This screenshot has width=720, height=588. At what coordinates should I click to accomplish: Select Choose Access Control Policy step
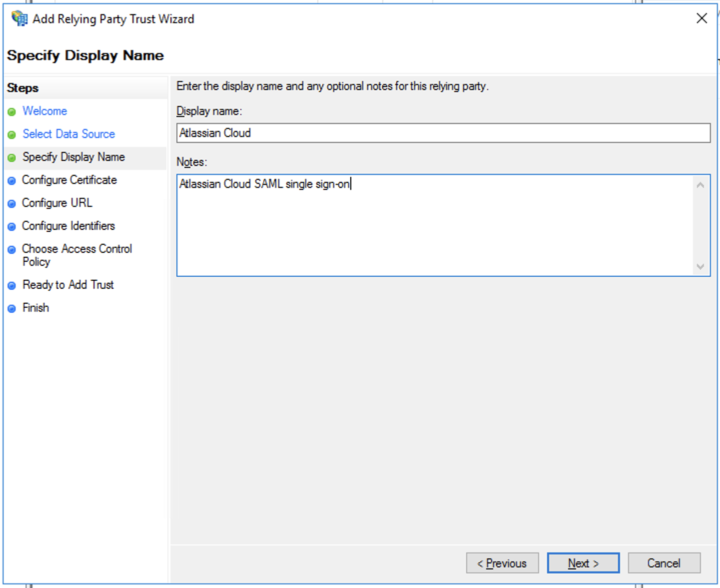77,255
